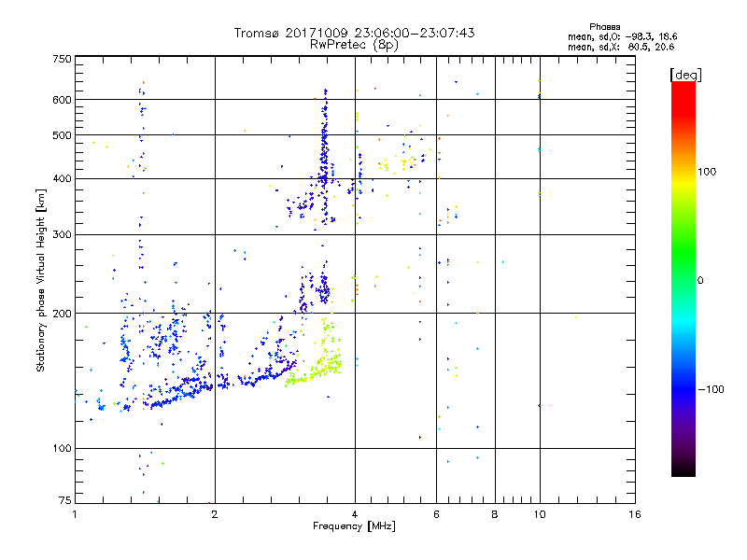This screenshot has height=560, width=747.
Task: Click the y-axis tick label '300'
Action: [x=62, y=235]
